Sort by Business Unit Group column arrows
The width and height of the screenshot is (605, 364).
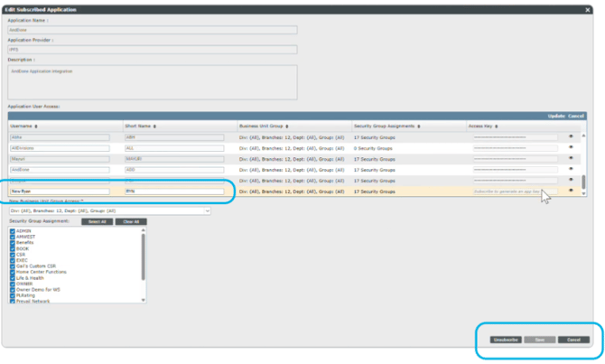(286, 126)
